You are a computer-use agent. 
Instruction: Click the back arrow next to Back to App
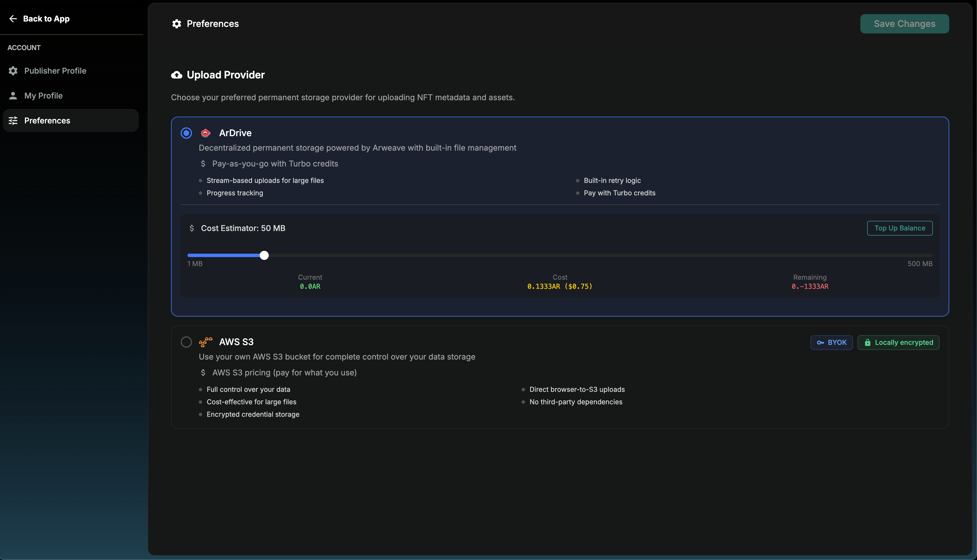click(13, 18)
